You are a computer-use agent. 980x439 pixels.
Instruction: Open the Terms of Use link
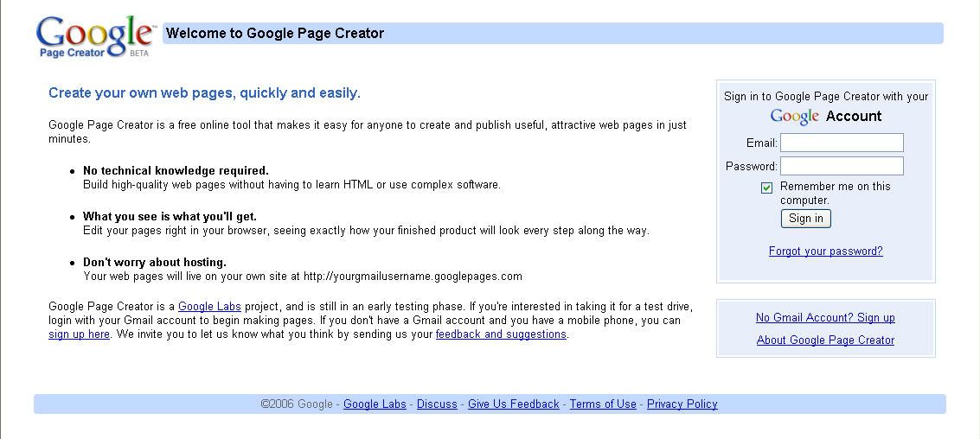click(x=603, y=404)
